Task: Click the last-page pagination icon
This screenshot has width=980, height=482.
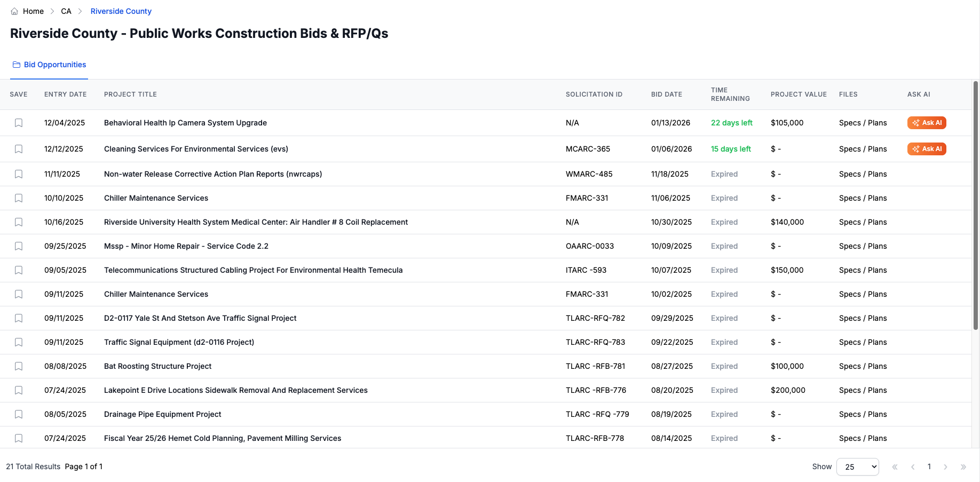Action: pyautogui.click(x=963, y=467)
